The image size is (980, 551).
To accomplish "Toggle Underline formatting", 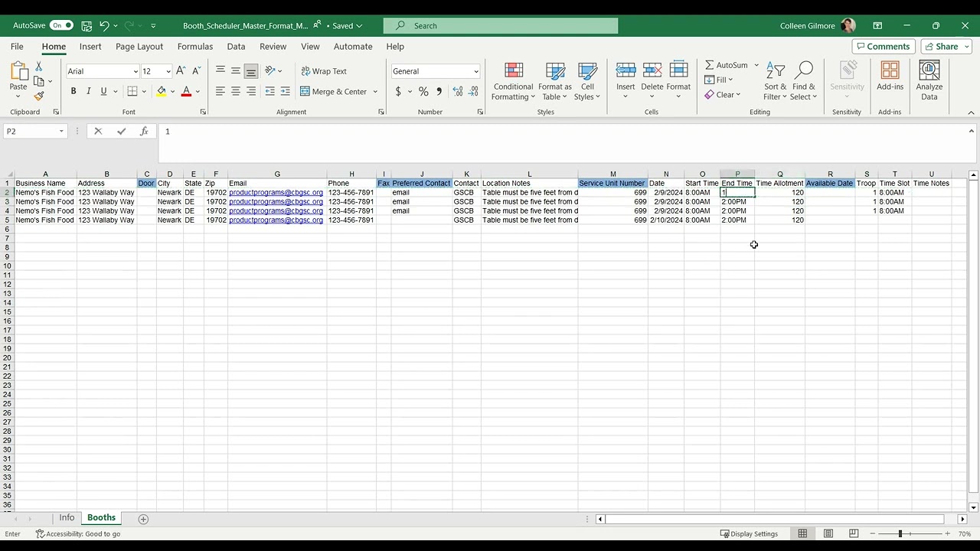I will tap(103, 91).
